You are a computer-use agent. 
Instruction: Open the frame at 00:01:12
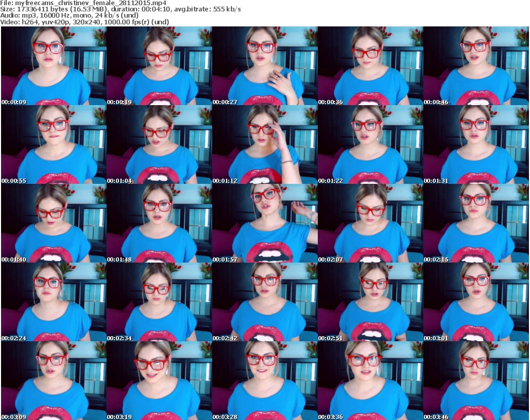[264, 144]
